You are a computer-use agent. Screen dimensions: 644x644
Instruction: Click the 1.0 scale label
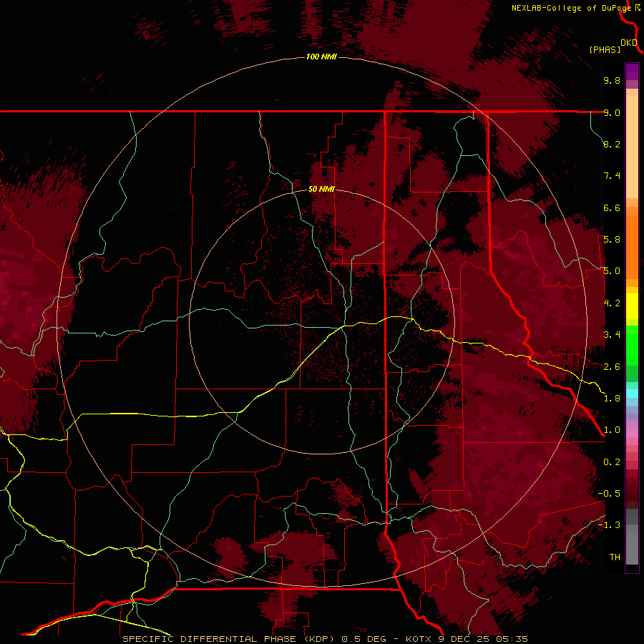click(x=612, y=430)
